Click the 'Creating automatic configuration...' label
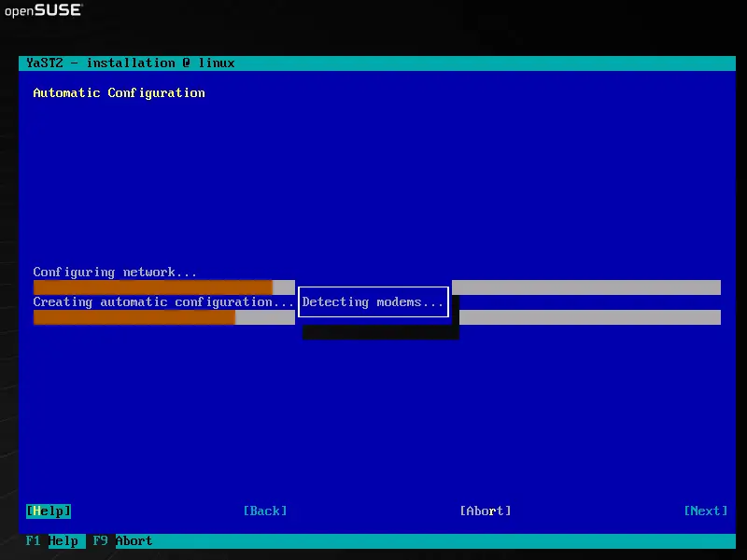Screen dimensions: 747x560 [163, 301]
